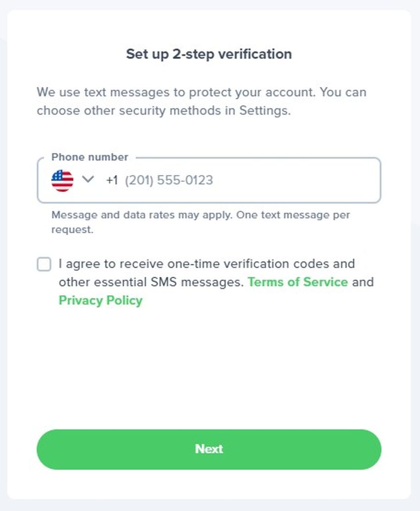The image size is (420, 511).
Task: Click "other essential SMS messages" text
Action: point(151,282)
